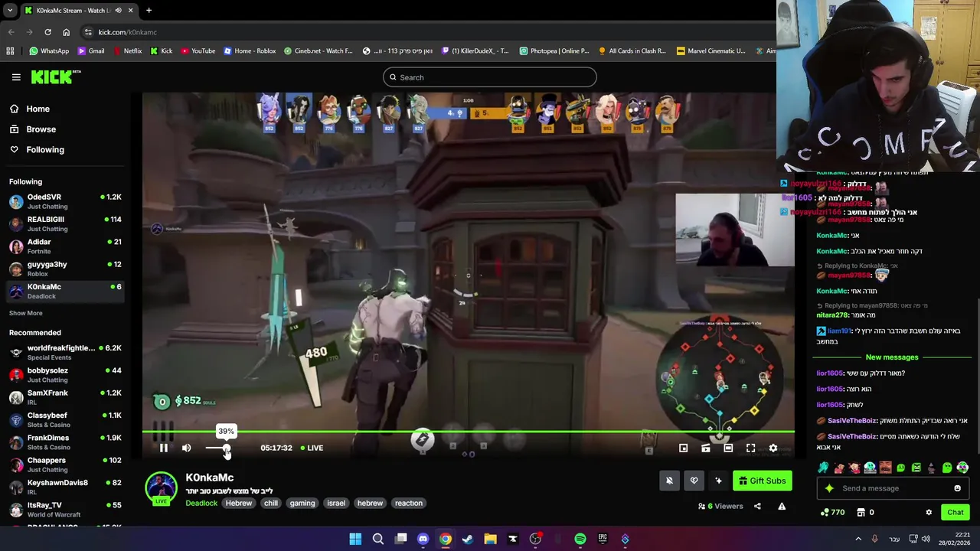Select the reaction tag
The image size is (980, 551).
(409, 503)
